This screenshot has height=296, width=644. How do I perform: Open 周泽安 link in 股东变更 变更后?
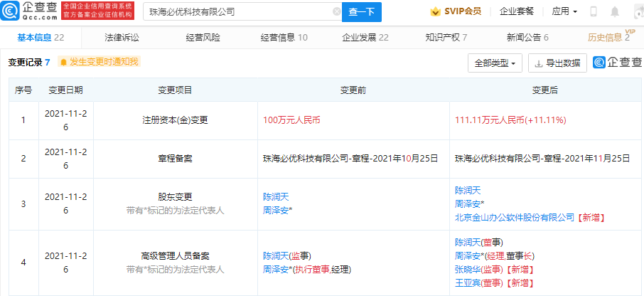(x=468, y=204)
